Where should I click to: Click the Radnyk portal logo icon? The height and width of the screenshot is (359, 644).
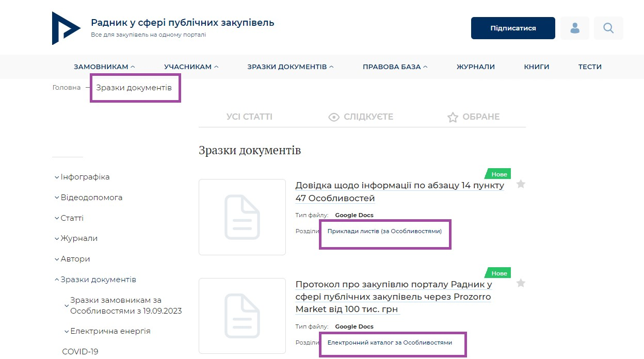(66, 28)
